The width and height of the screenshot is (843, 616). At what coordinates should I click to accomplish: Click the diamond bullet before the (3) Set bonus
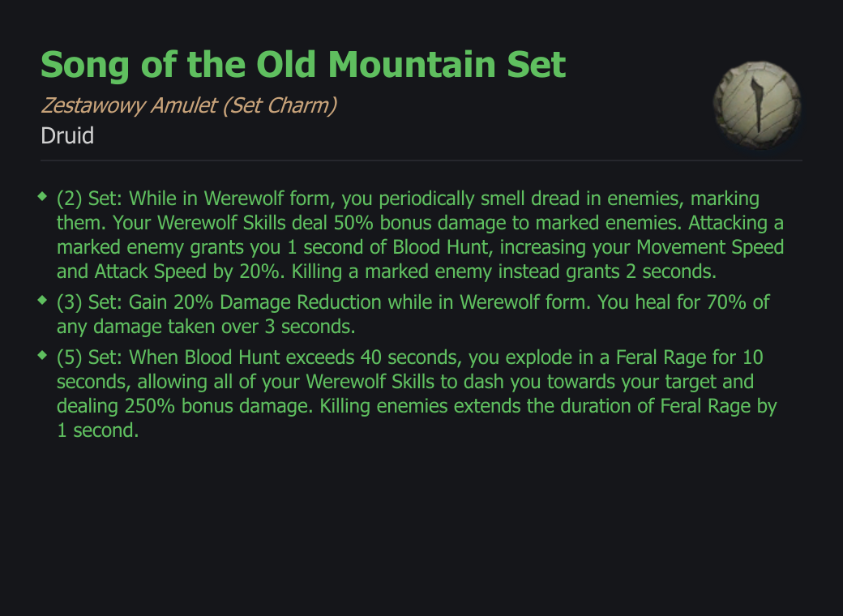coord(42,301)
